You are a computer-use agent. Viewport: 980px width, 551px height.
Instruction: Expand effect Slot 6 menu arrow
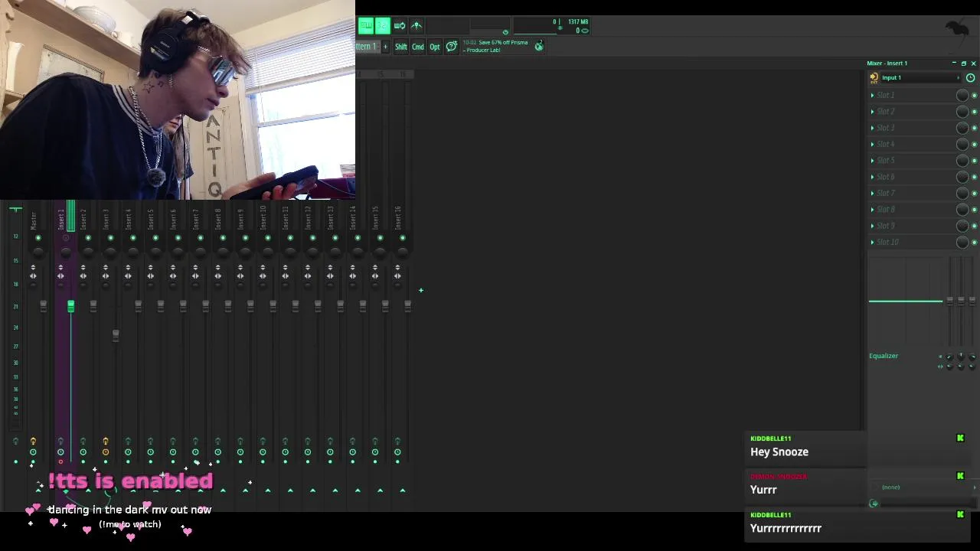click(x=872, y=177)
